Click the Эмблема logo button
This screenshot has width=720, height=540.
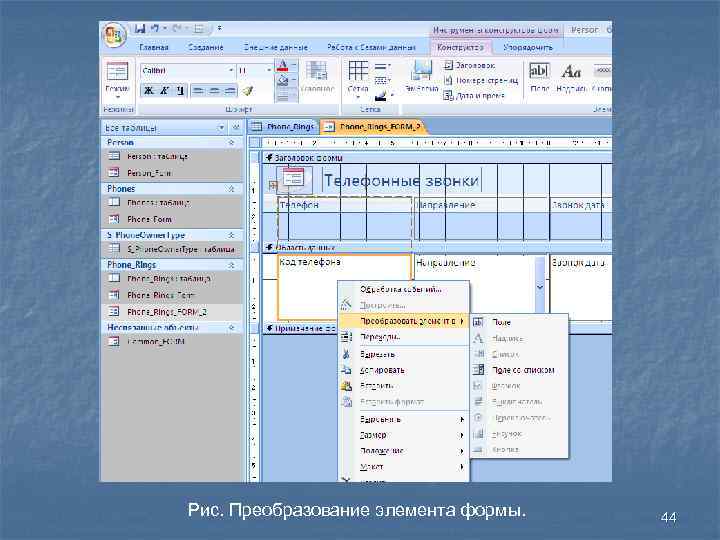pyautogui.click(x=422, y=76)
